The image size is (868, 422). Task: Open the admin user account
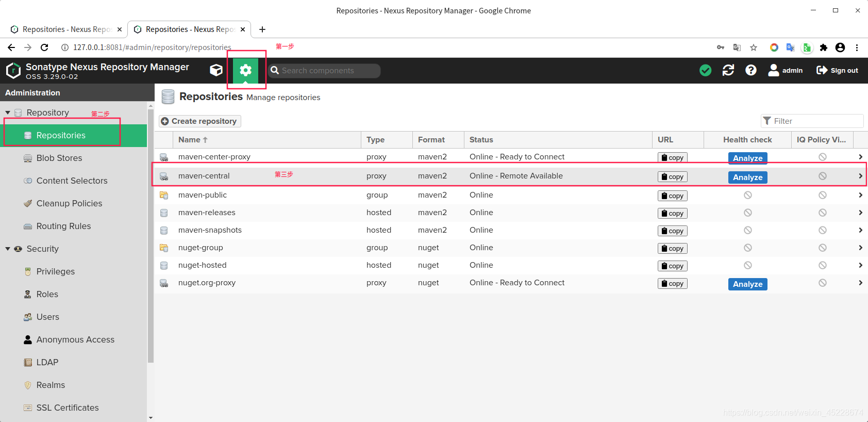coord(786,70)
